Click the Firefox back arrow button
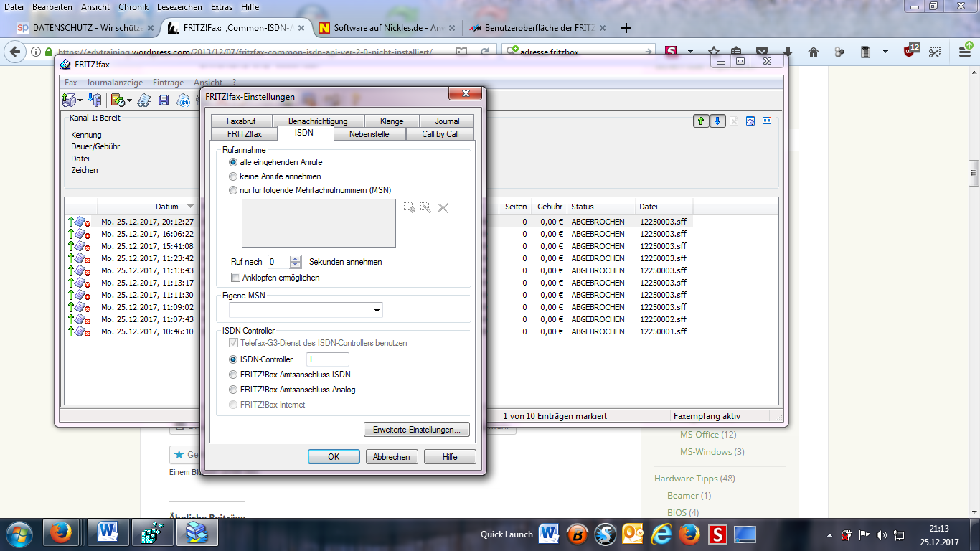The width and height of the screenshot is (980, 551). pos(16,52)
